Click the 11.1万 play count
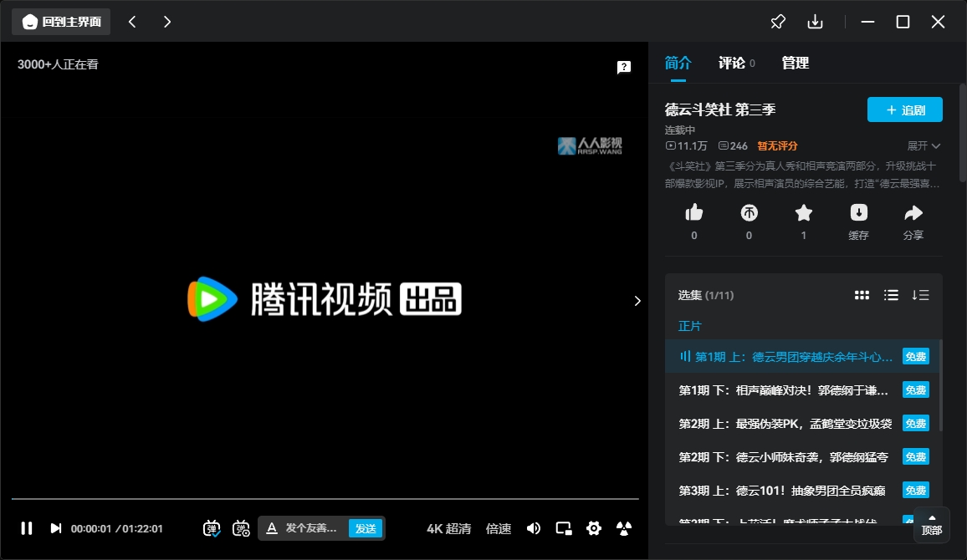 (686, 146)
